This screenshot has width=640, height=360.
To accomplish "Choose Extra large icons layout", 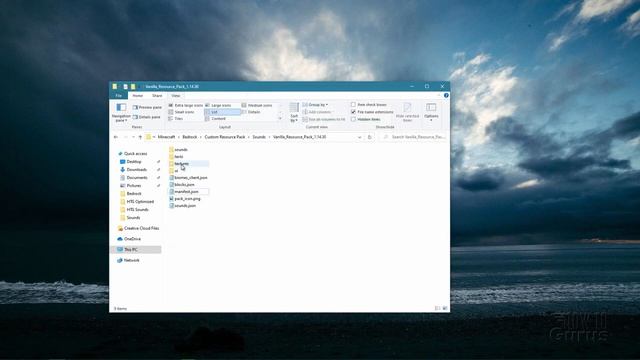I will [186, 105].
